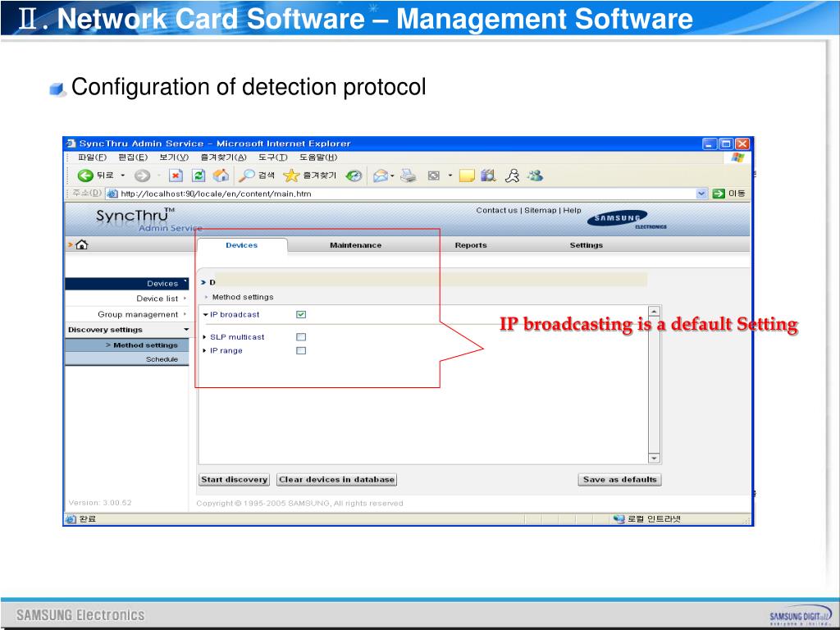Click the Start discovery button

pos(234,479)
